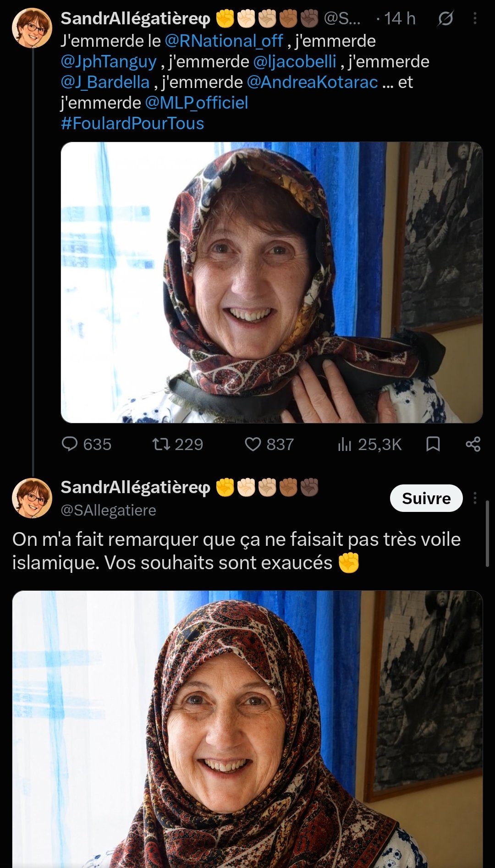Open the @SAllegatiere handle in the reply

[x=109, y=510]
